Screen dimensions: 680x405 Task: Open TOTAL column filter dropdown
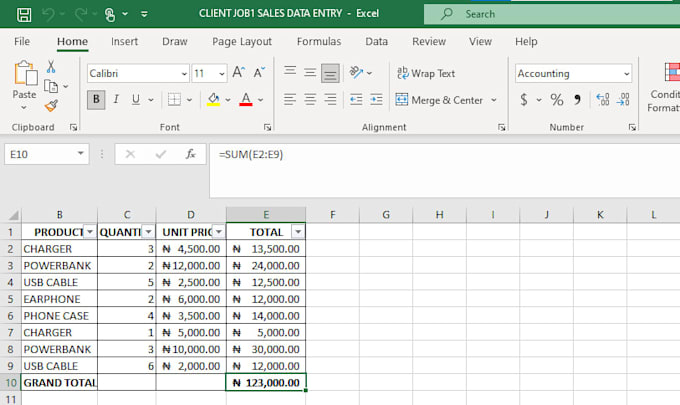[x=298, y=232]
